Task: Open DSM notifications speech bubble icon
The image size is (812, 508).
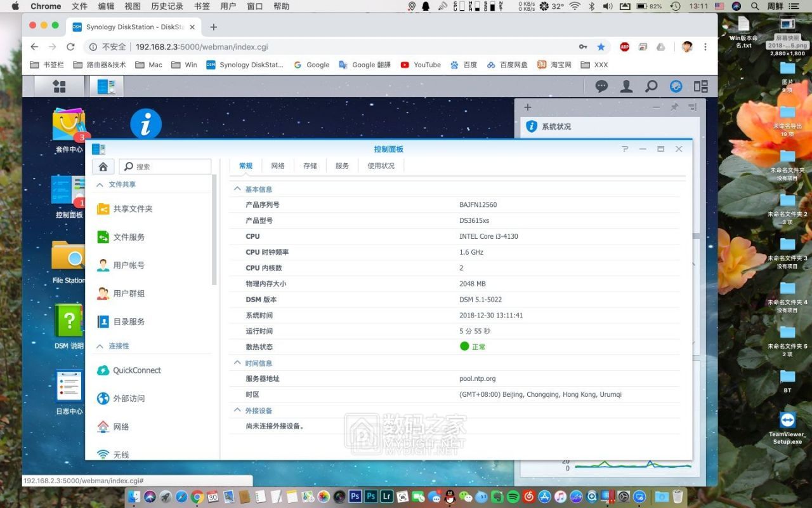Action: [x=601, y=86]
